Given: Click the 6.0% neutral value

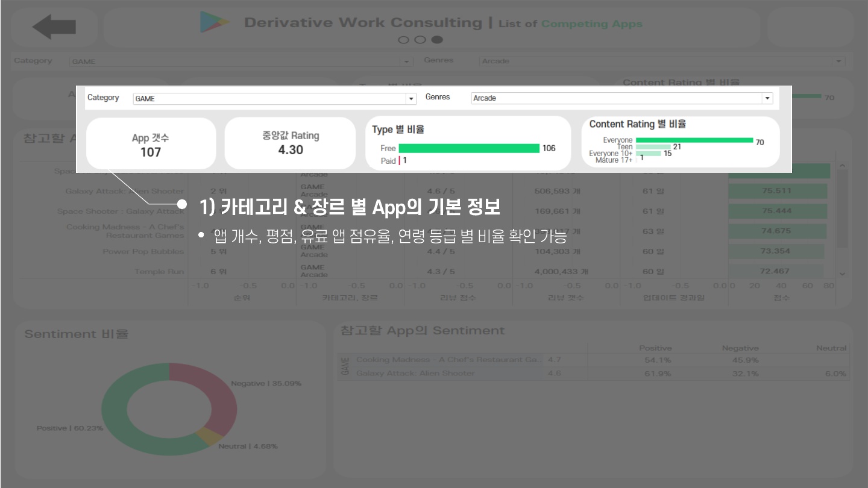Looking at the screenshot, I should pos(836,374).
